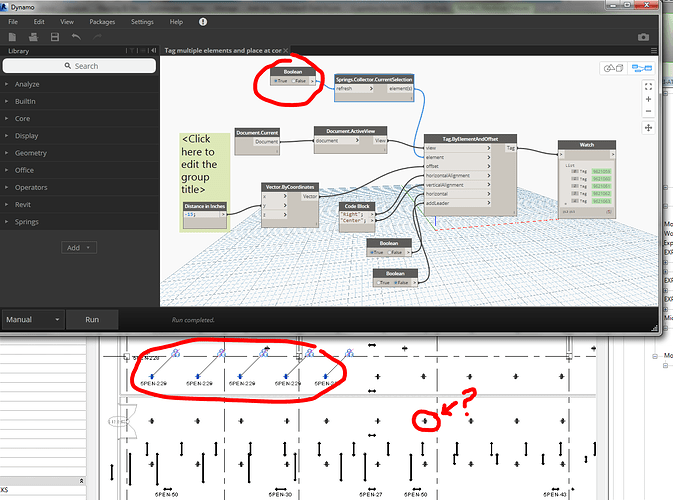Click the workspace tab list menu icon
The height and width of the screenshot is (500, 673).
[x=654, y=51]
